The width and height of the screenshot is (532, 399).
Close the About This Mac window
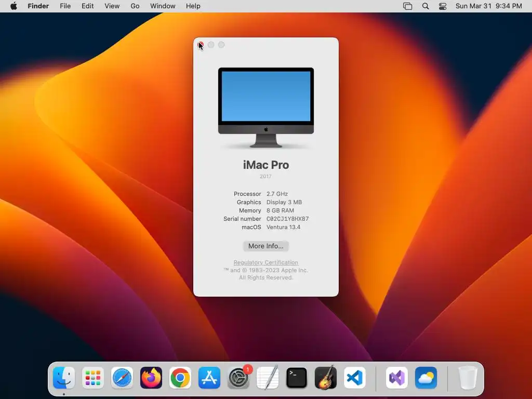pos(201,45)
